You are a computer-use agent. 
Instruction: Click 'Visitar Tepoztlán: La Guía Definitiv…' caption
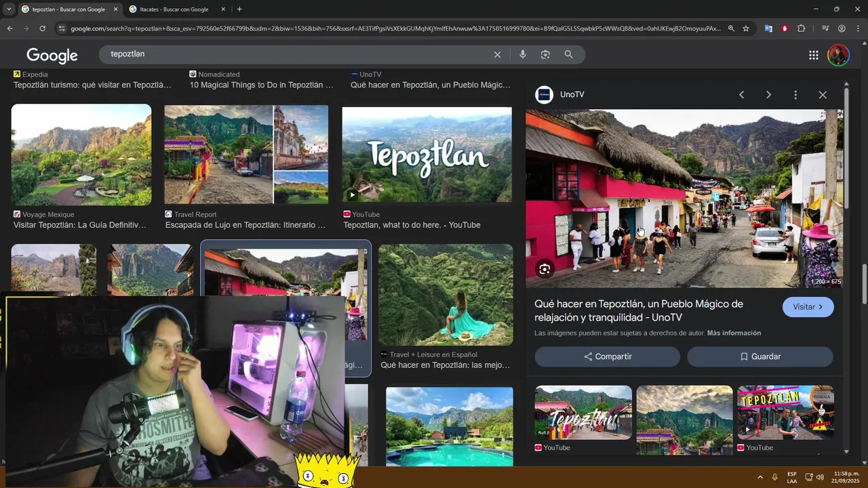[x=80, y=225]
